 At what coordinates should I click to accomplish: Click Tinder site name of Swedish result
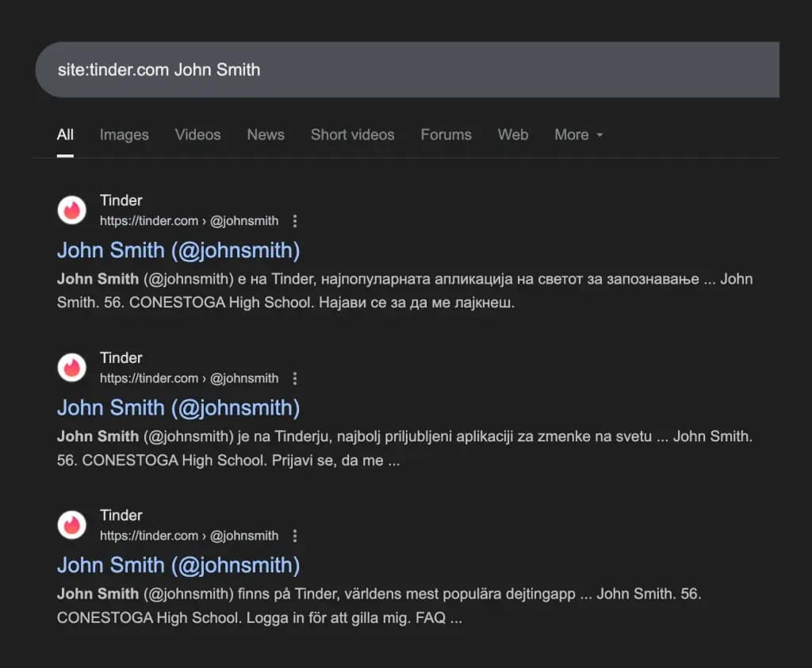(x=121, y=515)
